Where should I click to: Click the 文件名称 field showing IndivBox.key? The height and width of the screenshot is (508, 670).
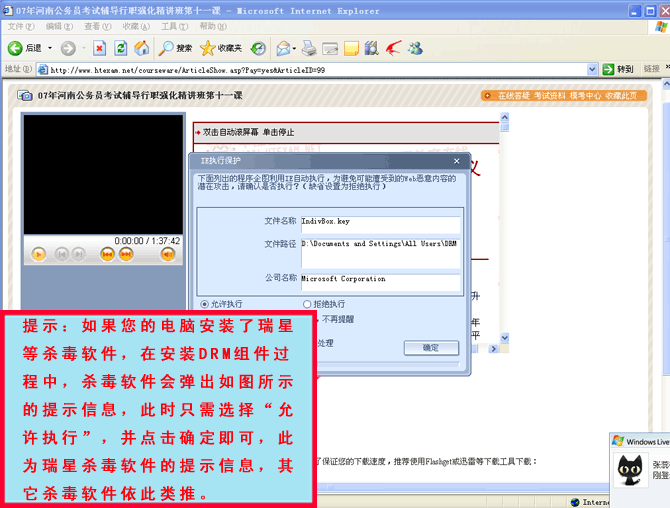point(380,224)
